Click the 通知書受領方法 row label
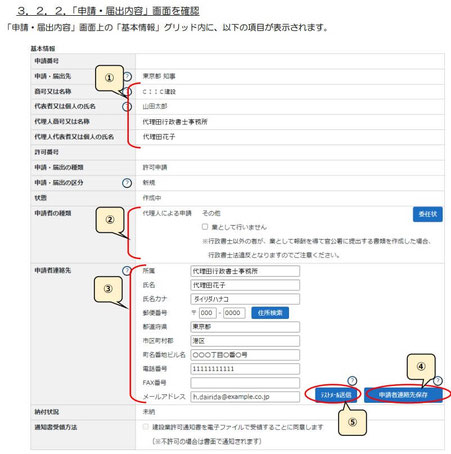The height and width of the screenshot is (454, 451). (x=56, y=427)
